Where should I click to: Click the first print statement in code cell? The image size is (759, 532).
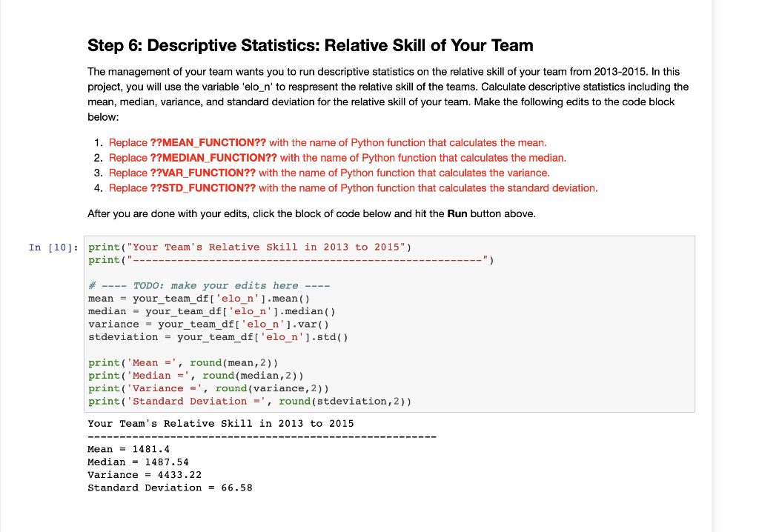[x=250, y=247]
